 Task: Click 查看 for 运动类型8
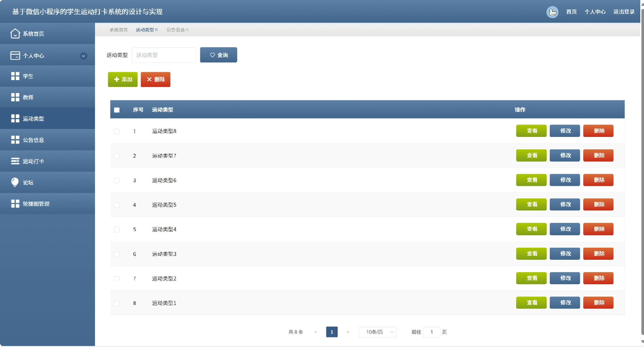[x=531, y=131]
